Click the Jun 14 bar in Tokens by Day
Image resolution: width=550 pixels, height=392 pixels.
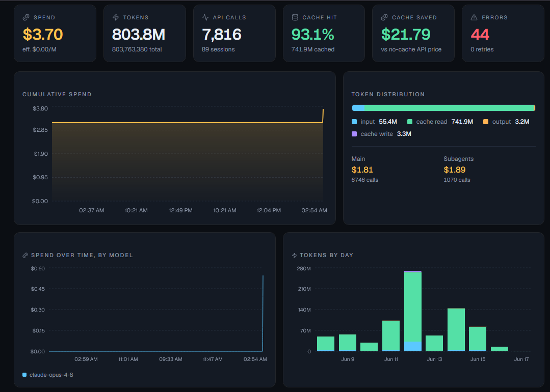click(x=456, y=330)
